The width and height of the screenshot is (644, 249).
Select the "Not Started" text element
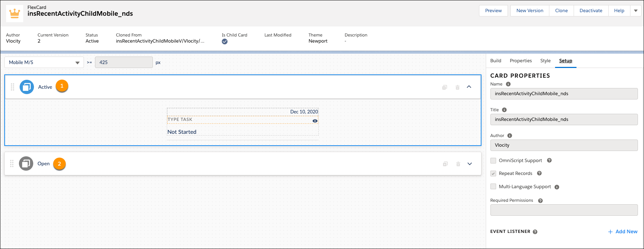click(x=182, y=132)
